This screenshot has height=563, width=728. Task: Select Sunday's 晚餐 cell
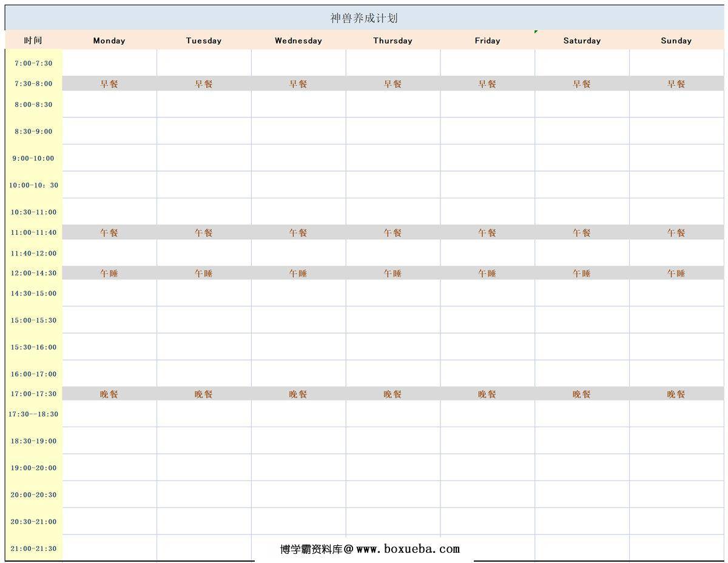click(x=676, y=394)
